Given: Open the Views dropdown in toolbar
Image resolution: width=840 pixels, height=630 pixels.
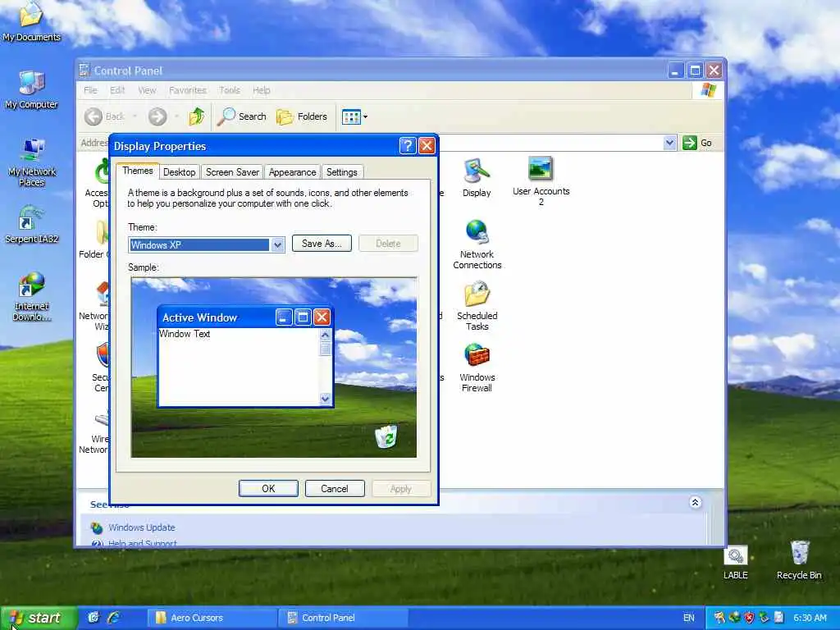Looking at the screenshot, I should point(354,116).
